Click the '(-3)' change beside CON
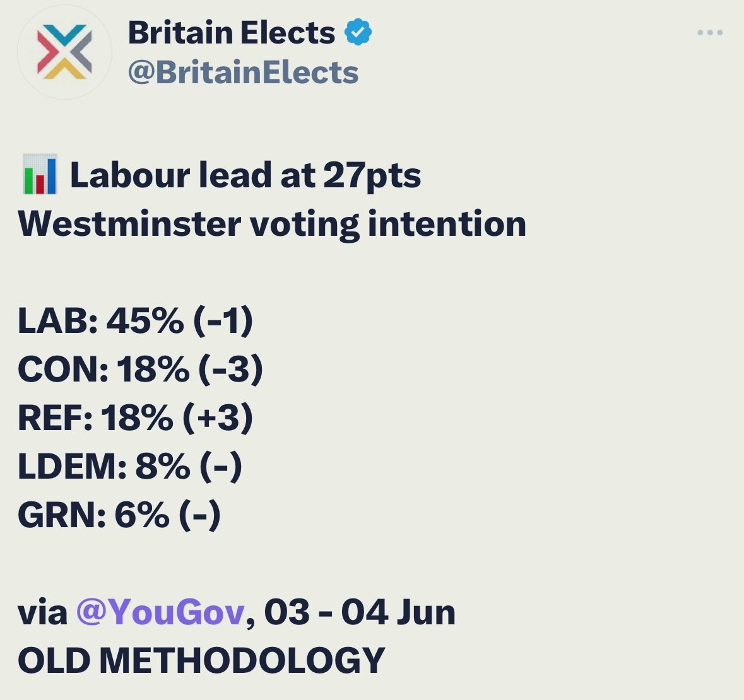The height and width of the screenshot is (700, 744). pyautogui.click(x=230, y=369)
